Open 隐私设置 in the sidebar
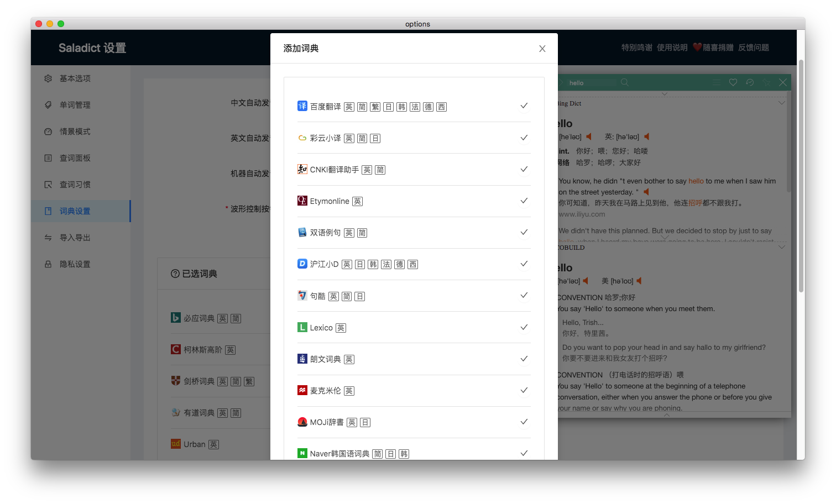Screen dimensions: 836x504 click(81, 264)
